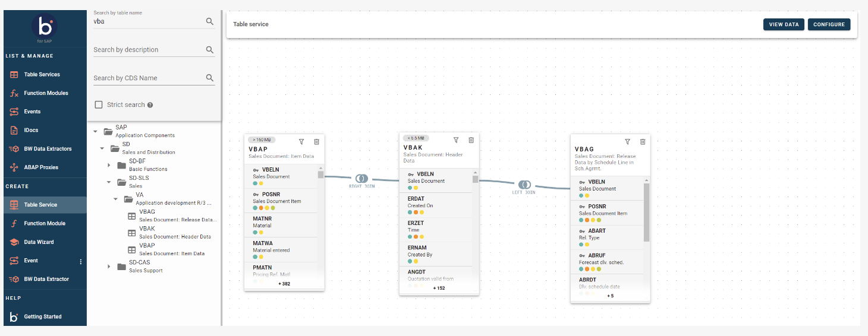This screenshot has height=336, width=868.
Task: Click the Search by description field
Action: point(149,50)
